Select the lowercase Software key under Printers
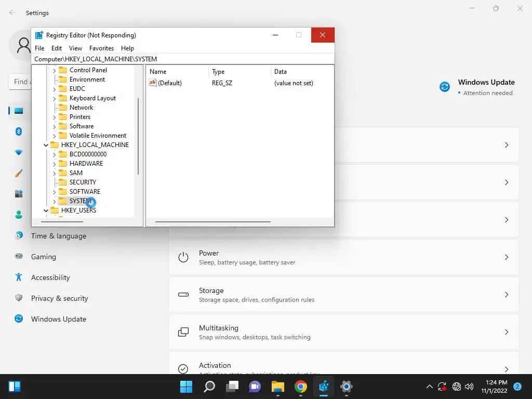 tap(82, 126)
